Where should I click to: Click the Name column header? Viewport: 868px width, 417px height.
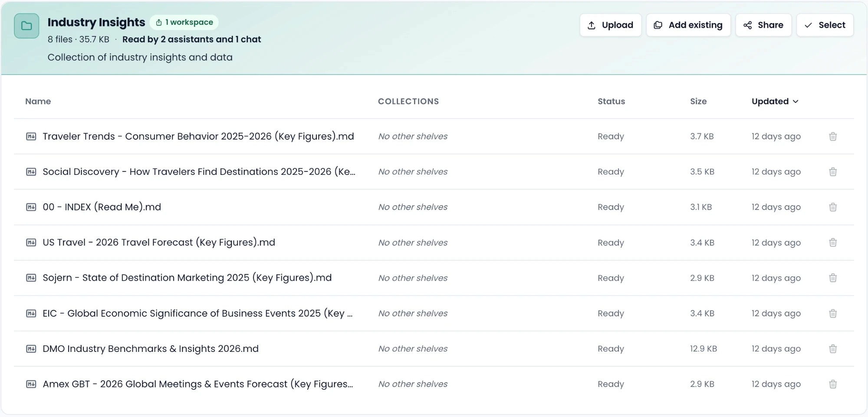38,101
